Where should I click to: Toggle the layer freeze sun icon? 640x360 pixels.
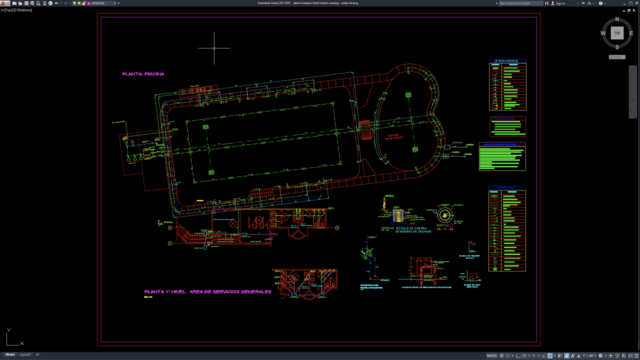click(79, 3)
